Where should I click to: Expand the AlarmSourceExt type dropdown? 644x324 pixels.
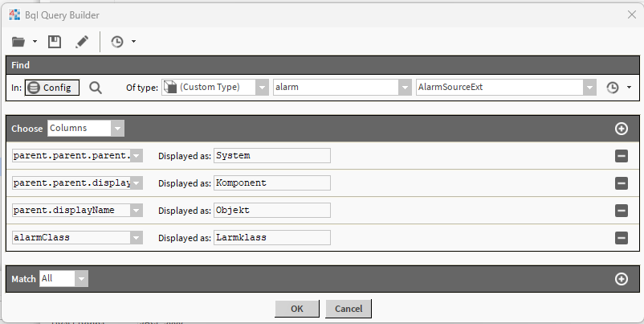[590, 88]
